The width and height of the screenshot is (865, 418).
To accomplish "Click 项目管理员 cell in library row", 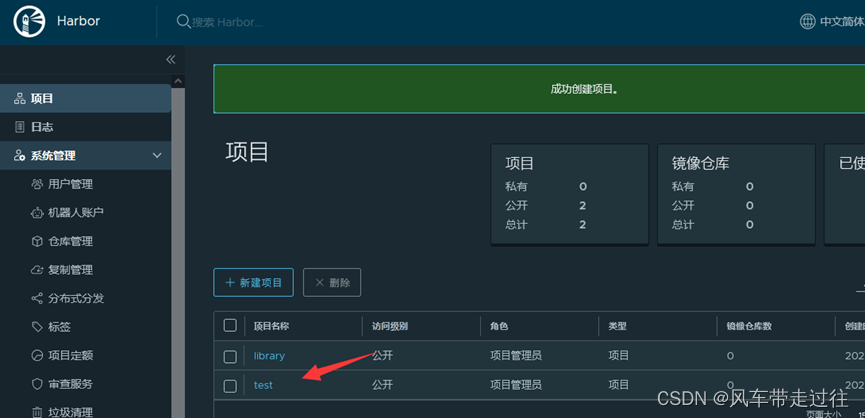I will [x=516, y=356].
